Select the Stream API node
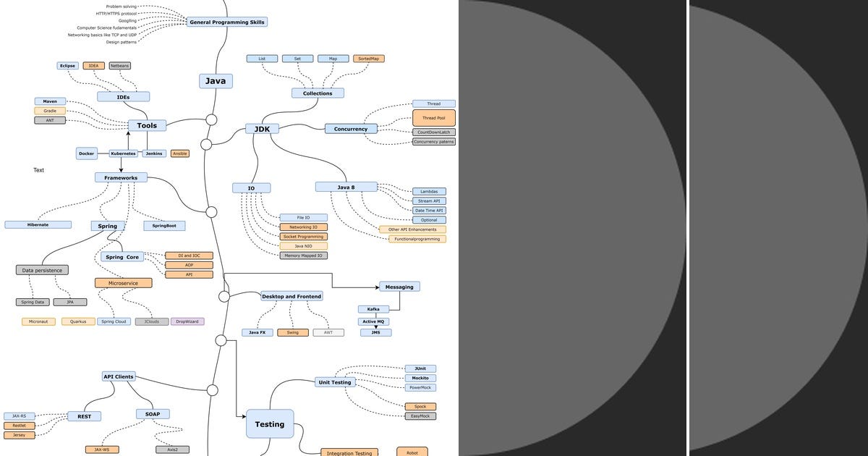 431,201
